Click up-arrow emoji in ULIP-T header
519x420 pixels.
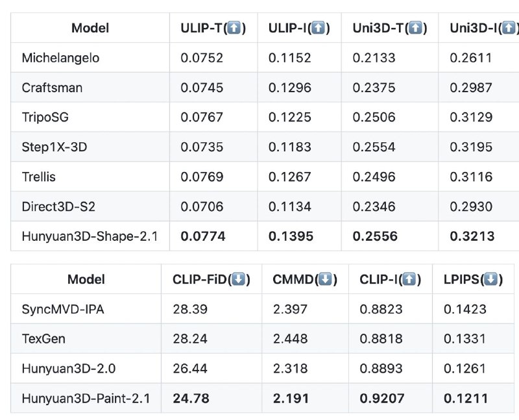pyautogui.click(x=234, y=28)
